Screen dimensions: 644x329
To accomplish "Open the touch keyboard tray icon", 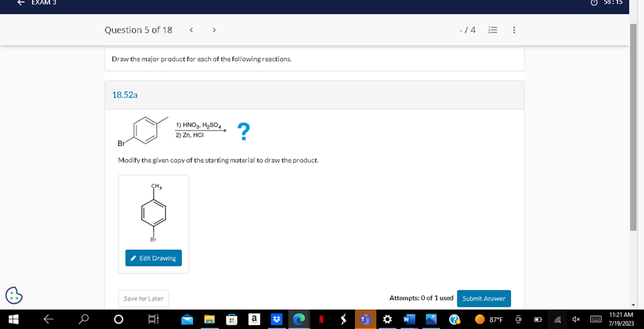I will [596, 319].
